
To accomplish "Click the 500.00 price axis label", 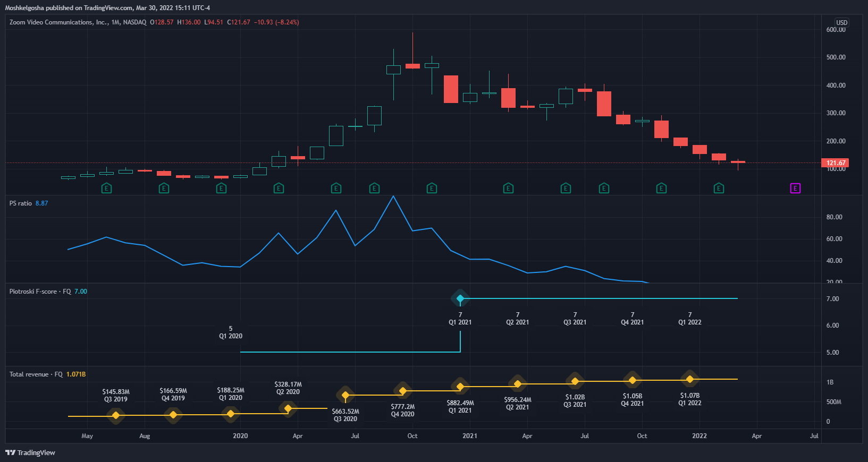I will [x=836, y=57].
